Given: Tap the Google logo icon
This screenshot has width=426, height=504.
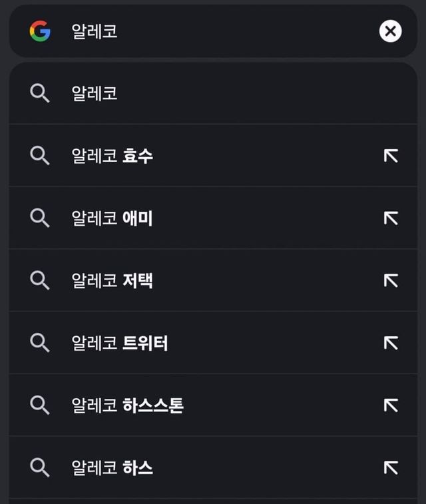Looking at the screenshot, I should 40,31.
